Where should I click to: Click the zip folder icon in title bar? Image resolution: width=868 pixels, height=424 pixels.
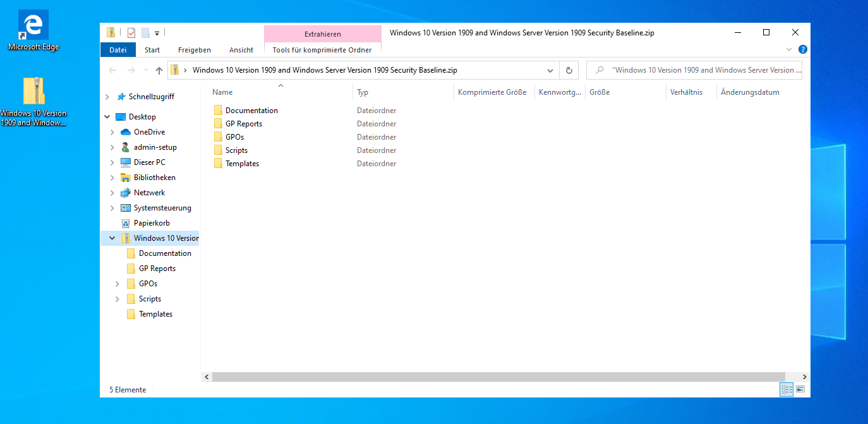pos(111,33)
